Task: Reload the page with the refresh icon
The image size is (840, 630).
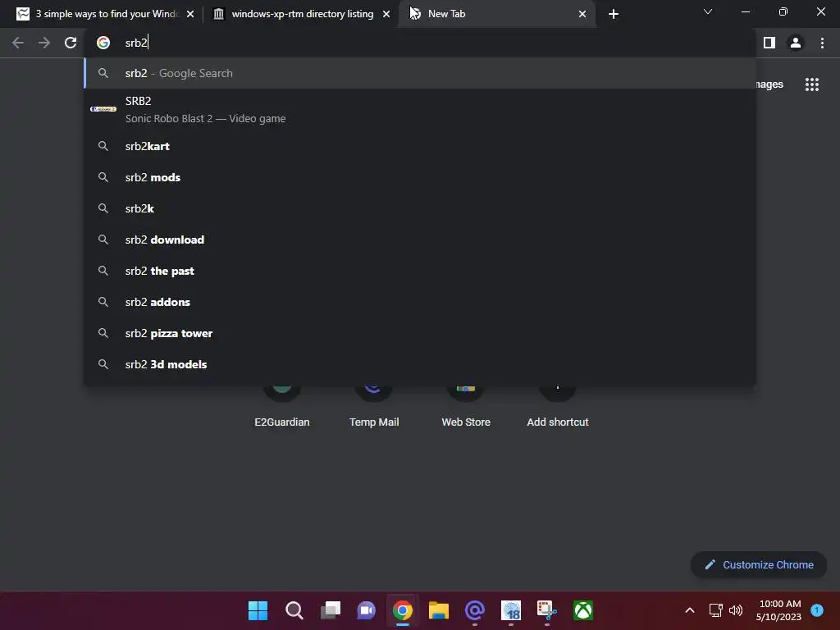Action: [71, 43]
